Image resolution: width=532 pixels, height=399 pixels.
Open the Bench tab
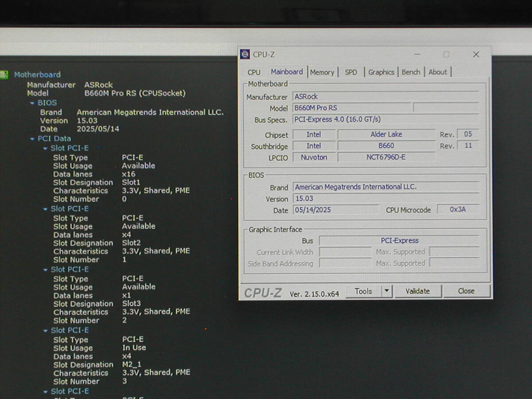[411, 72]
